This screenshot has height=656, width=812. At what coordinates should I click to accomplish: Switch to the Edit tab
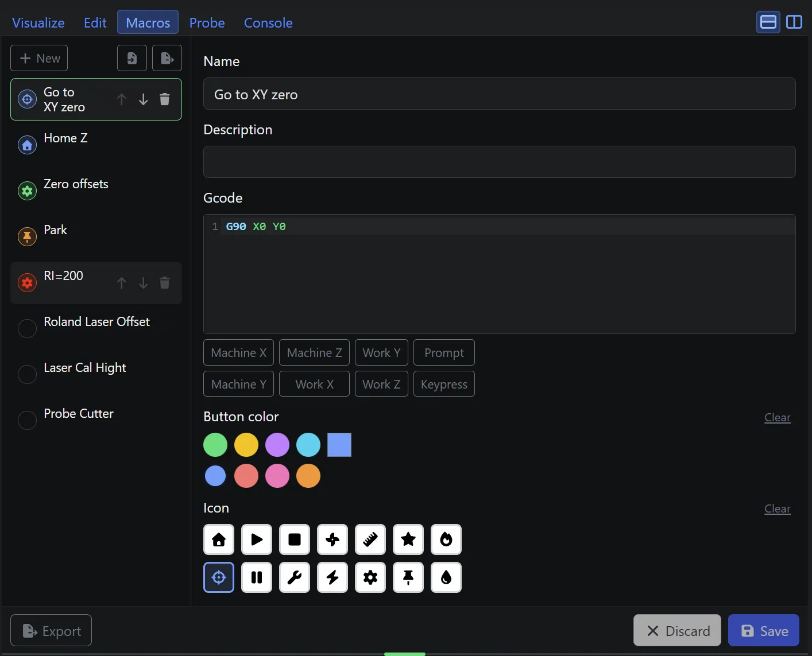95,22
